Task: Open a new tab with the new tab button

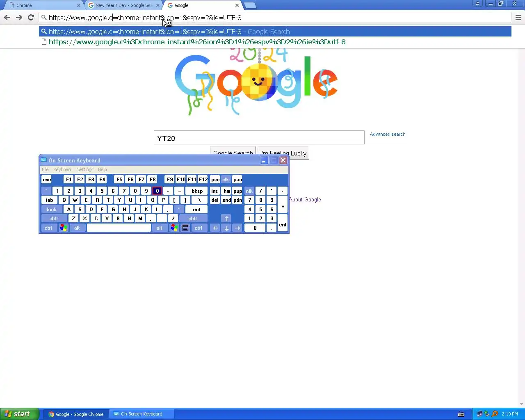Action: pyautogui.click(x=250, y=5)
